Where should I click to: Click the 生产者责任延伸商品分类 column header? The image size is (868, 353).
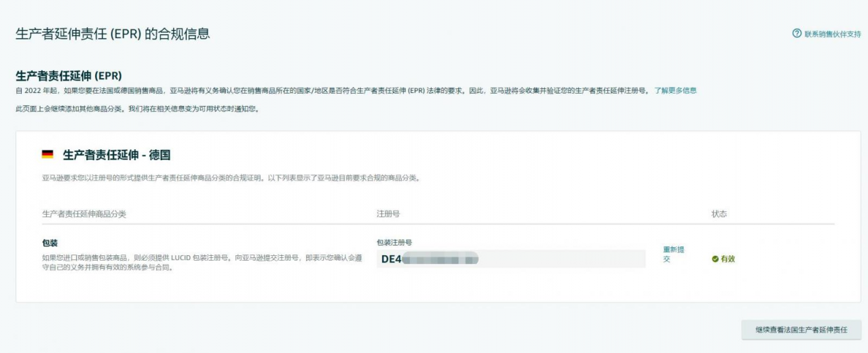pyautogui.click(x=84, y=214)
